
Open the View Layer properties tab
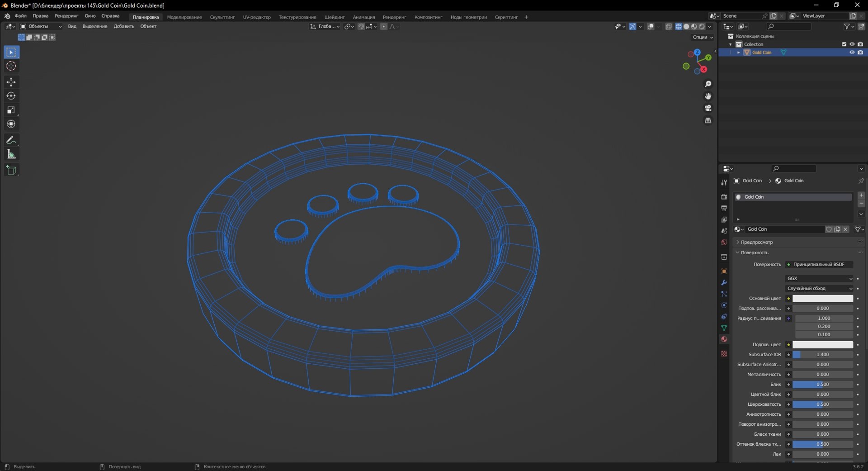click(724, 219)
